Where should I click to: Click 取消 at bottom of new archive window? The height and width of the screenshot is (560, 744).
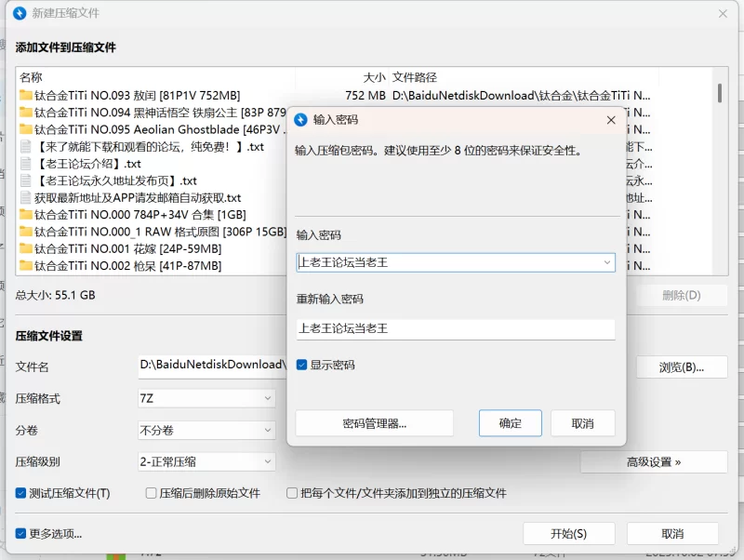pyautogui.click(x=672, y=534)
